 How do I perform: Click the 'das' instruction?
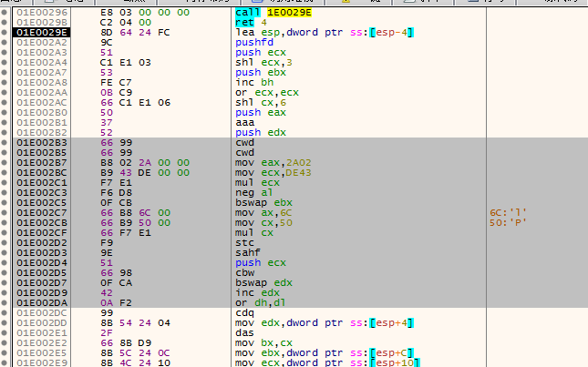pyautogui.click(x=245, y=333)
